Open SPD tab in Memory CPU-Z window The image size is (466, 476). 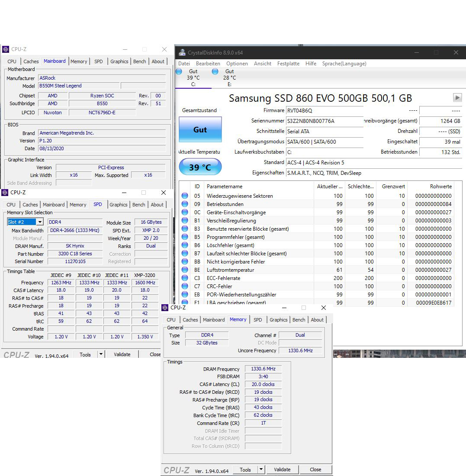click(258, 320)
